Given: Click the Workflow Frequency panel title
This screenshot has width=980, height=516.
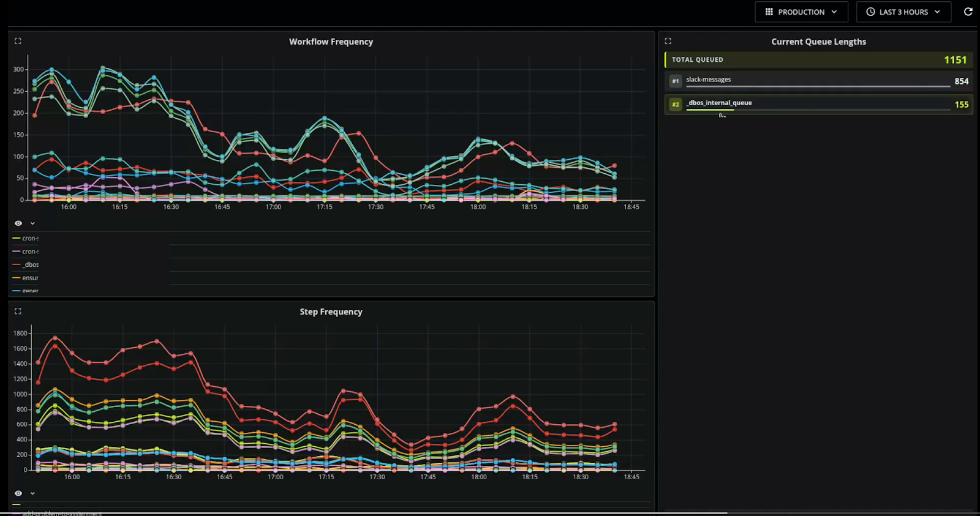Looking at the screenshot, I should [331, 42].
